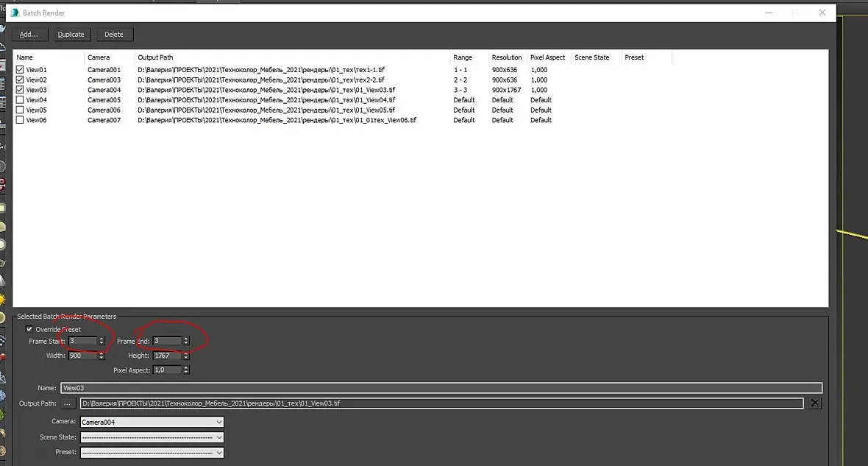Enable the View06 batch job checkbox

coord(20,120)
